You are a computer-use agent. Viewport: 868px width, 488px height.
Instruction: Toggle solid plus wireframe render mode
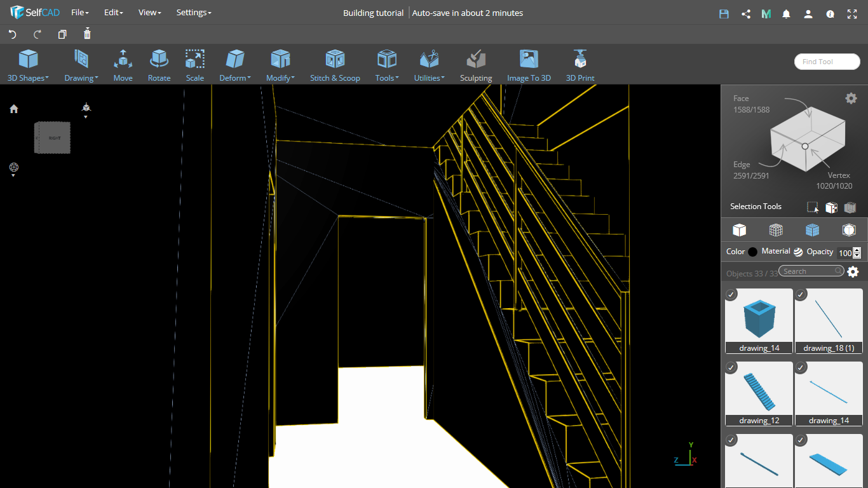[x=775, y=229]
